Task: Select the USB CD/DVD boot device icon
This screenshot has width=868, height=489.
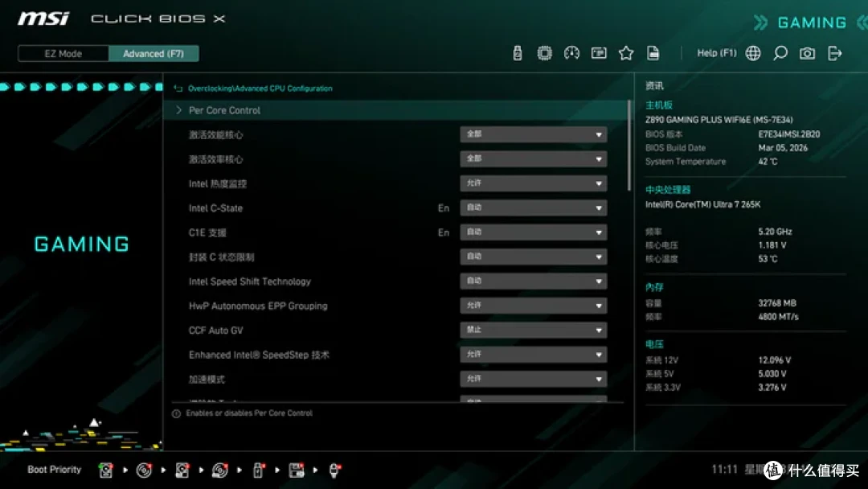Action: 219,471
